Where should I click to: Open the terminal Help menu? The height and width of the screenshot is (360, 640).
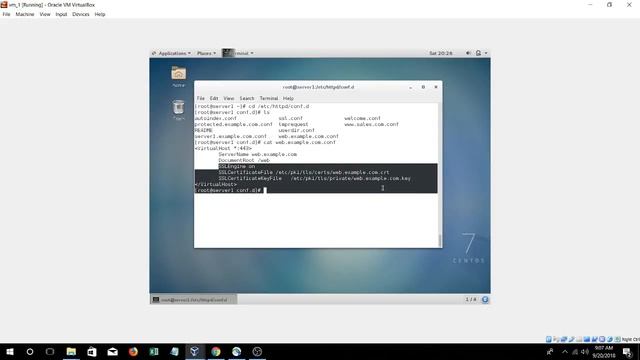coord(288,98)
